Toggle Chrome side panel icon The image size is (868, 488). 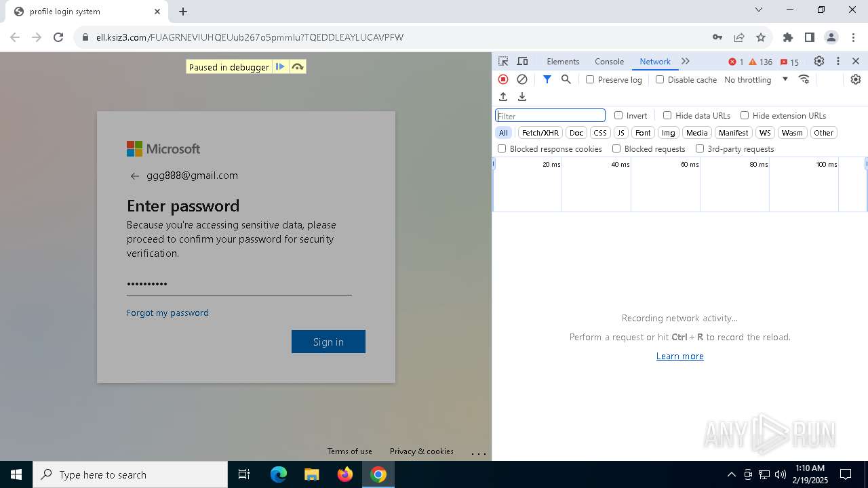click(810, 37)
